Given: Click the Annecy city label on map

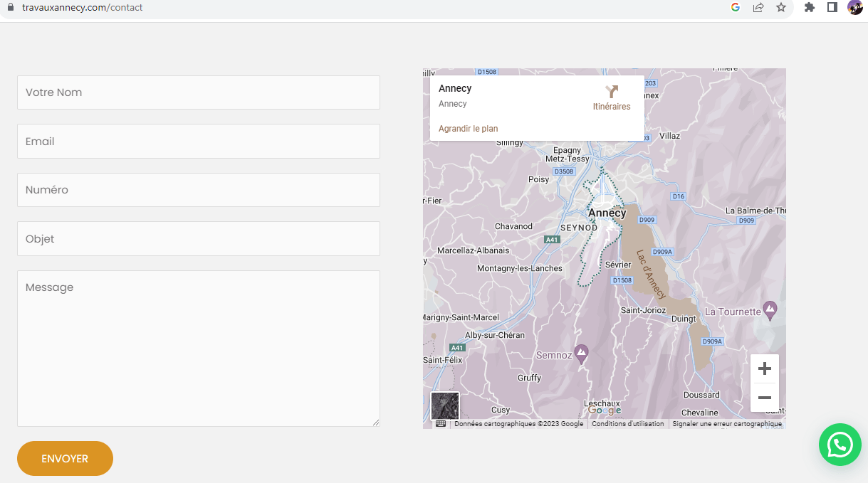Looking at the screenshot, I should pos(607,213).
